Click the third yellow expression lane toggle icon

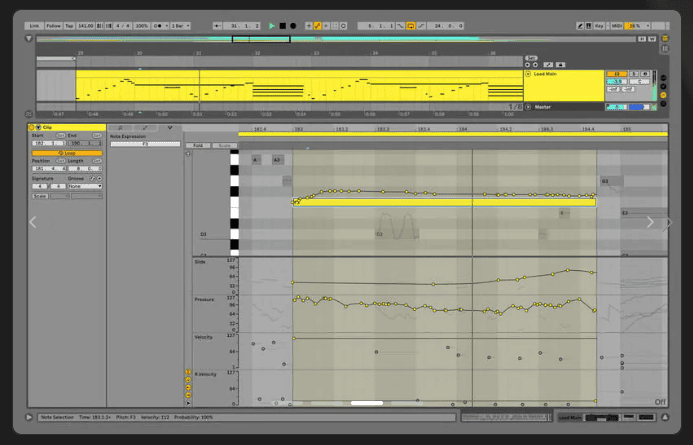(x=188, y=388)
